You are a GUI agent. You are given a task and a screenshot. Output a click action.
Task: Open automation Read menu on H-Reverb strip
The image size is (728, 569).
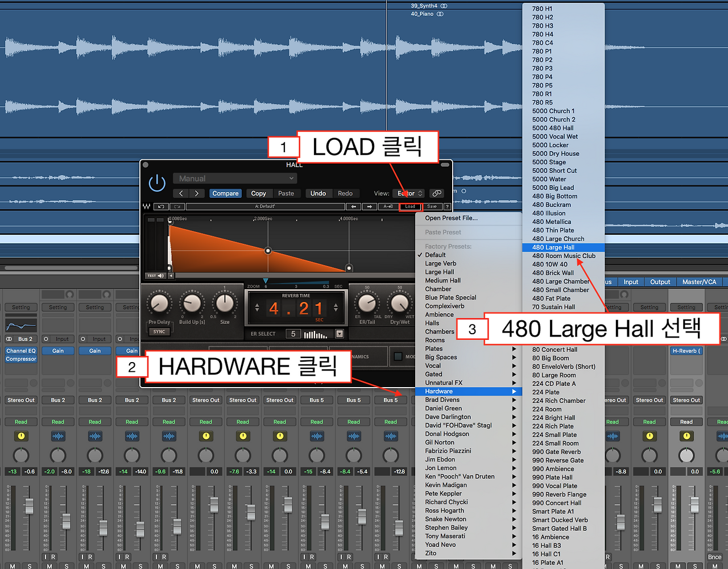click(x=686, y=422)
